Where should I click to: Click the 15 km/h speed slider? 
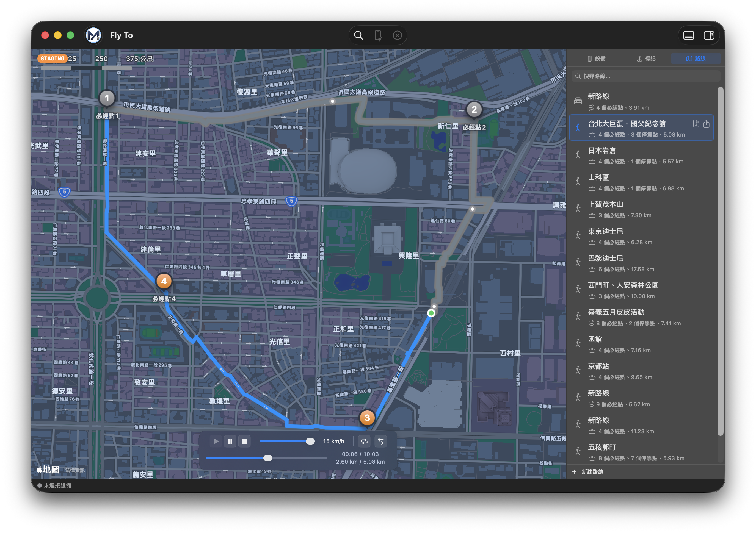(x=287, y=442)
